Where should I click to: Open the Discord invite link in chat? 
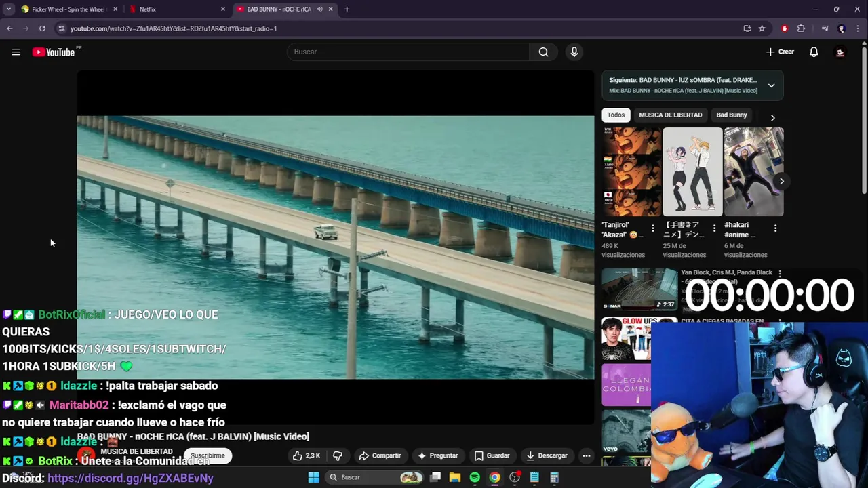(x=131, y=478)
